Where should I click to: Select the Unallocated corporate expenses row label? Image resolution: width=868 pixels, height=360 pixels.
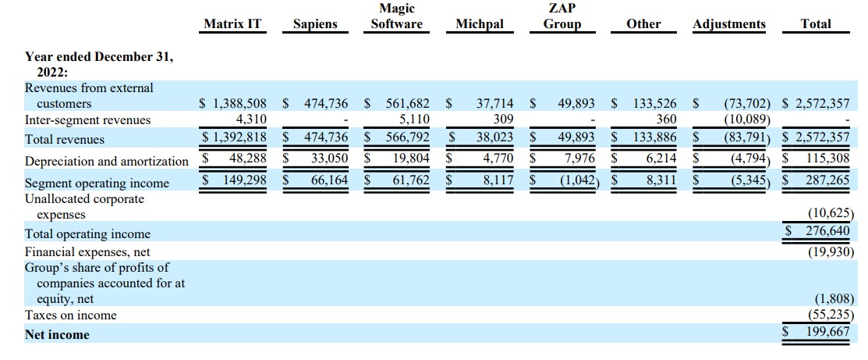coord(84,206)
